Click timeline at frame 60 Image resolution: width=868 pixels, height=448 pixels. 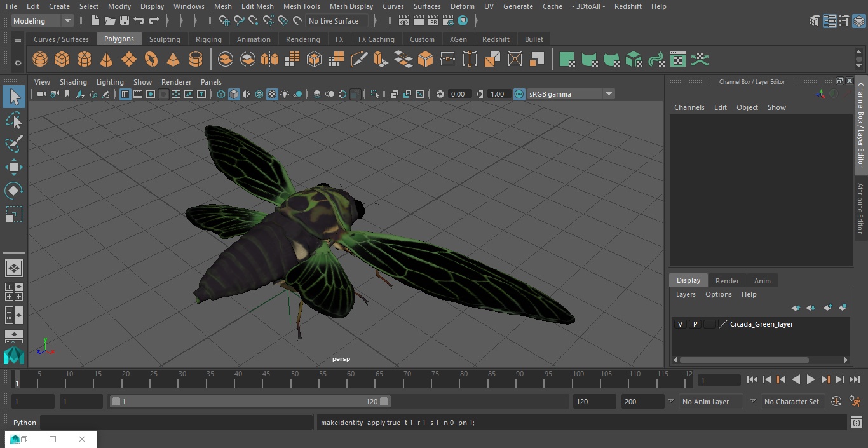pos(351,379)
